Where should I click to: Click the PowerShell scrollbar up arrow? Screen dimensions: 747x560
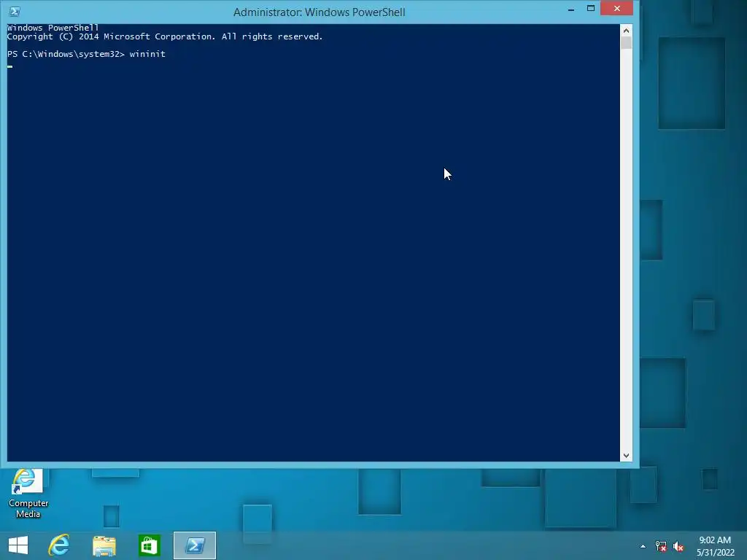click(x=626, y=31)
